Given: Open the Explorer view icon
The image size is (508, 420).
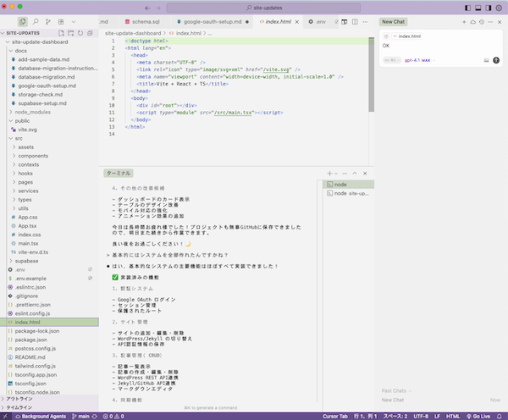Looking at the screenshot, I should [x=22, y=22].
